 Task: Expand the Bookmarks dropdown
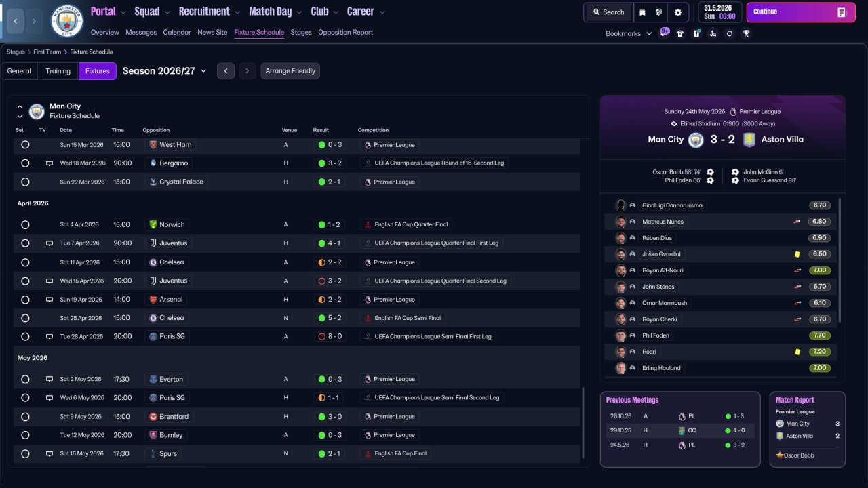point(629,33)
